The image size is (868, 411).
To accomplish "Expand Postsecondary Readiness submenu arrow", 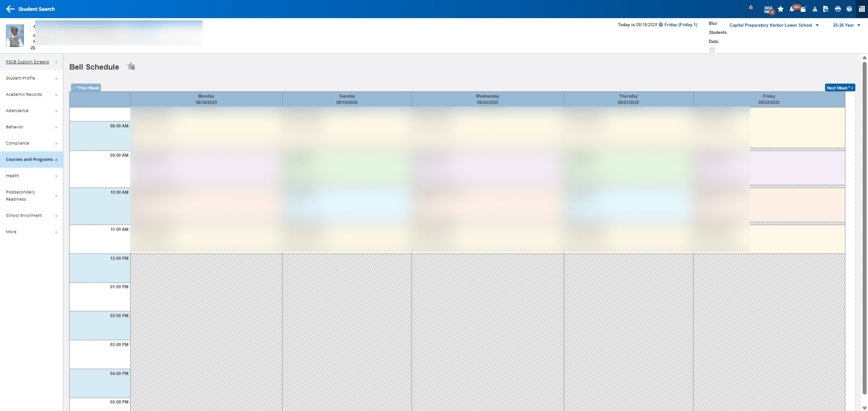I will (x=57, y=196).
